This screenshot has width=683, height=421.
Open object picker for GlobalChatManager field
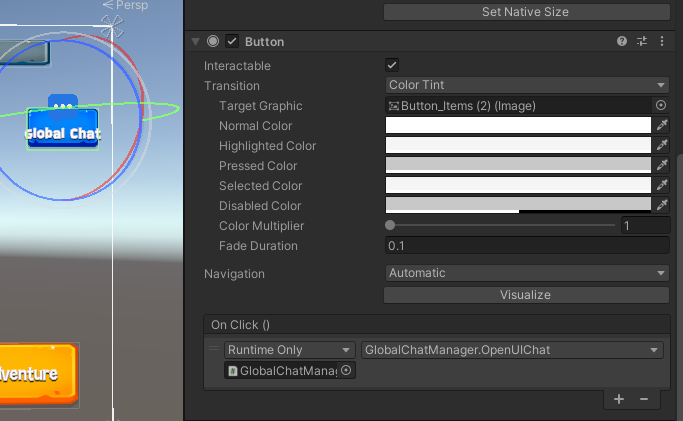coord(346,370)
